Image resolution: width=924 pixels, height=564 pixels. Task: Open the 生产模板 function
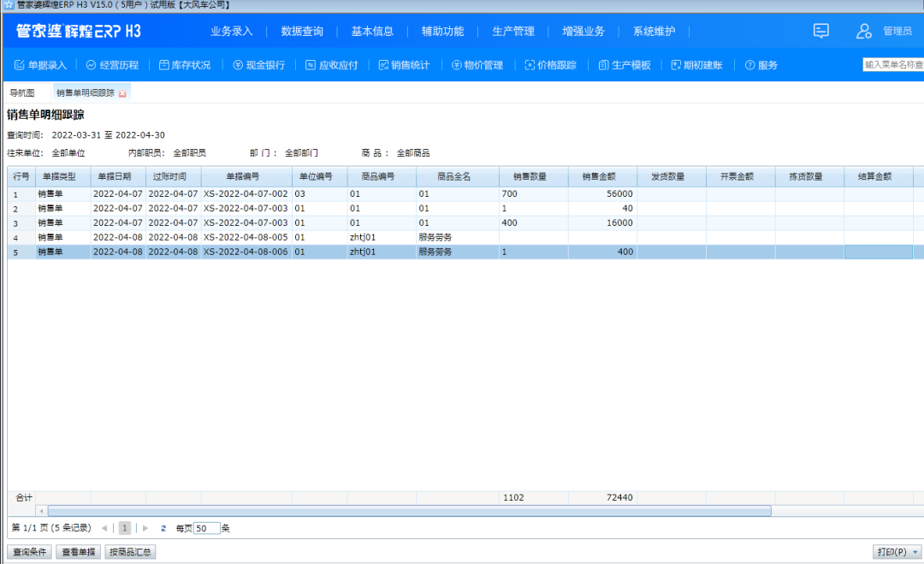(x=624, y=63)
